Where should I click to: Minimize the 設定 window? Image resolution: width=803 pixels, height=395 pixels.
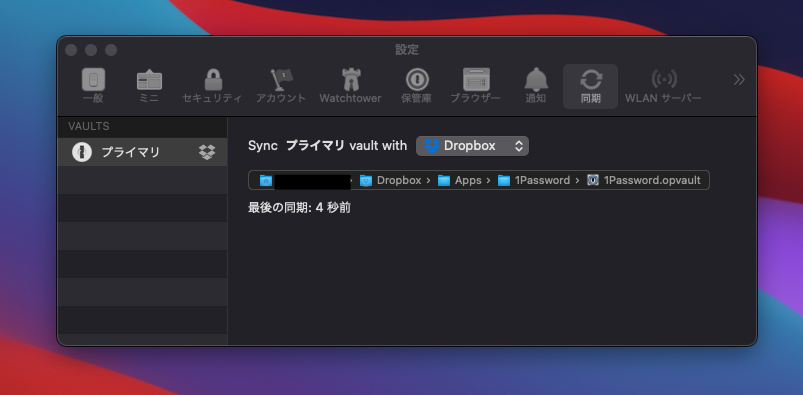point(91,50)
